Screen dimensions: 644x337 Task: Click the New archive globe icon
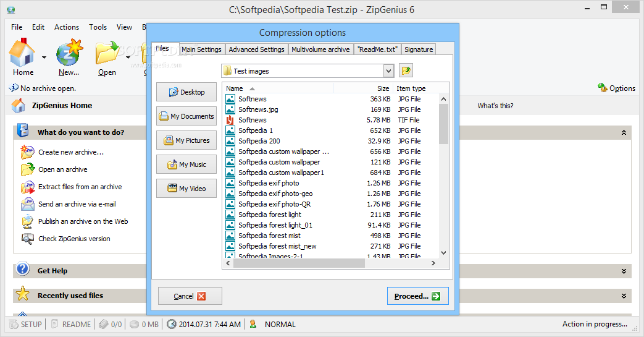pyautogui.click(x=69, y=53)
